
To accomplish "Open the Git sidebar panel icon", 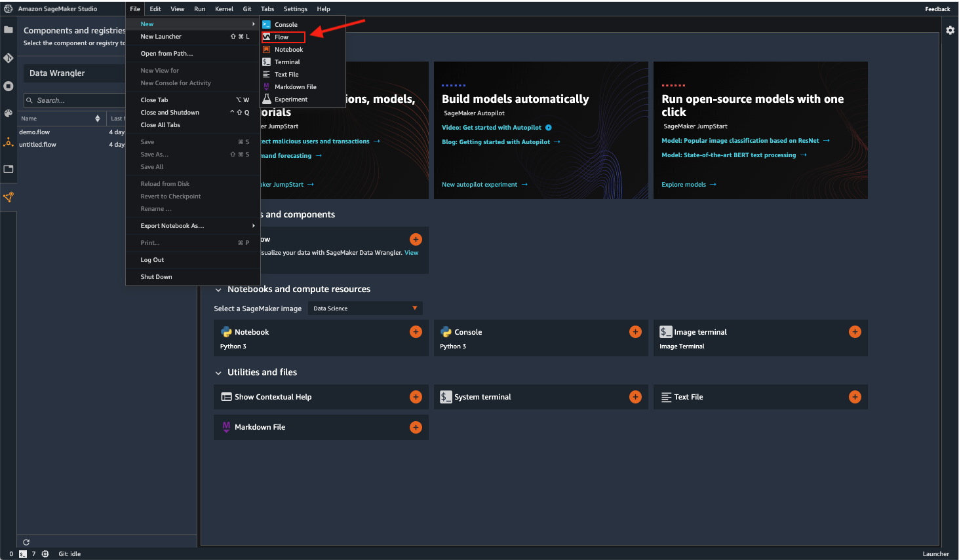I will point(9,58).
